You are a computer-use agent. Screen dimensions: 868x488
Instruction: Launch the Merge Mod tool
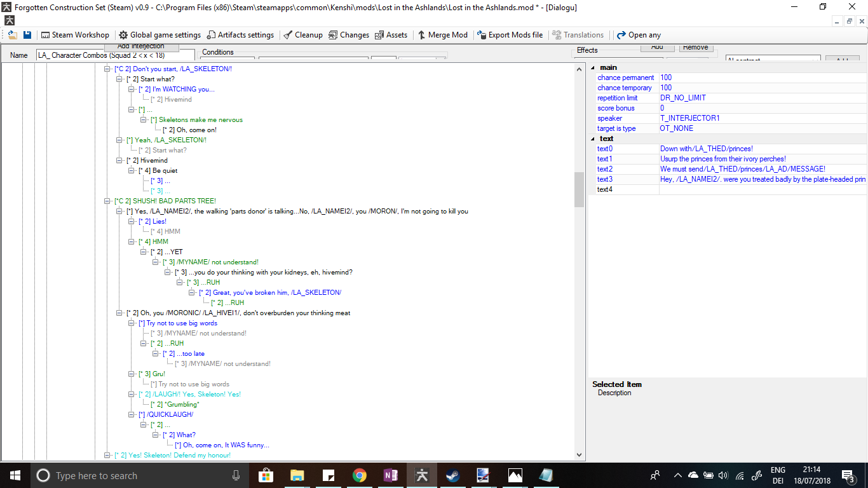click(442, 35)
